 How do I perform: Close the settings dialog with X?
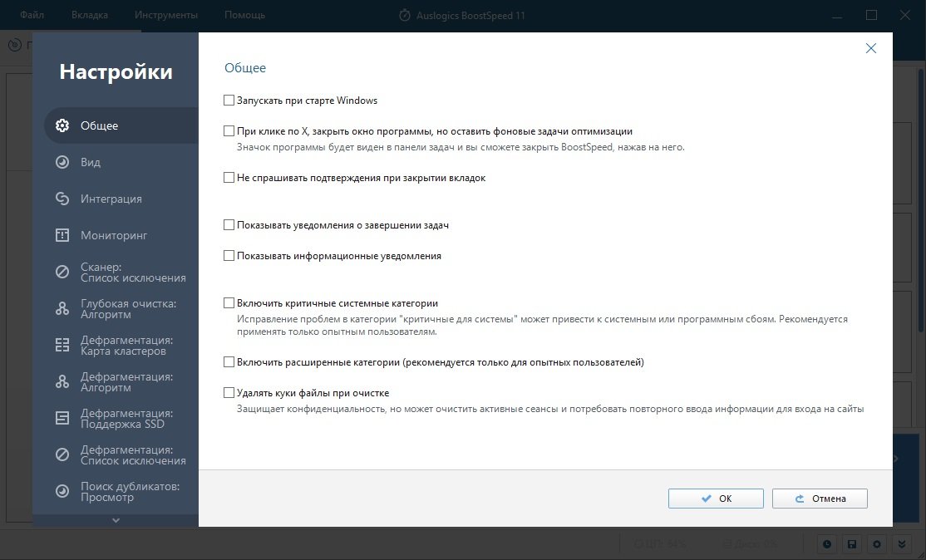871,48
